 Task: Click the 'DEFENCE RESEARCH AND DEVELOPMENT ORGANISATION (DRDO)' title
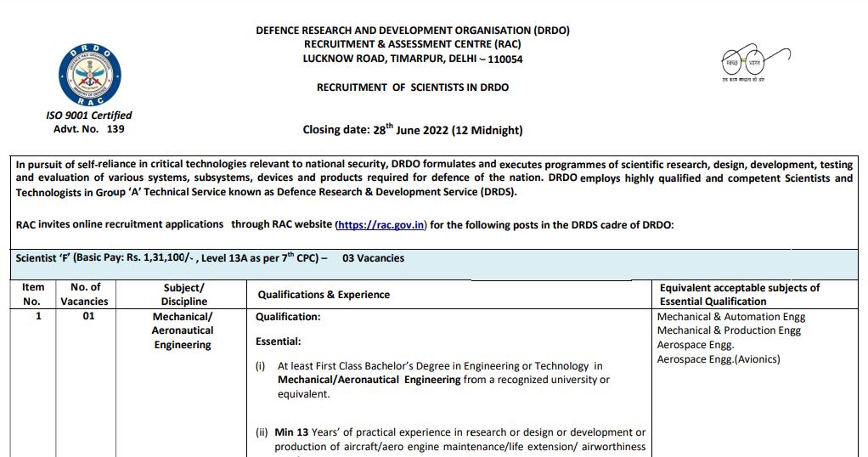(413, 31)
